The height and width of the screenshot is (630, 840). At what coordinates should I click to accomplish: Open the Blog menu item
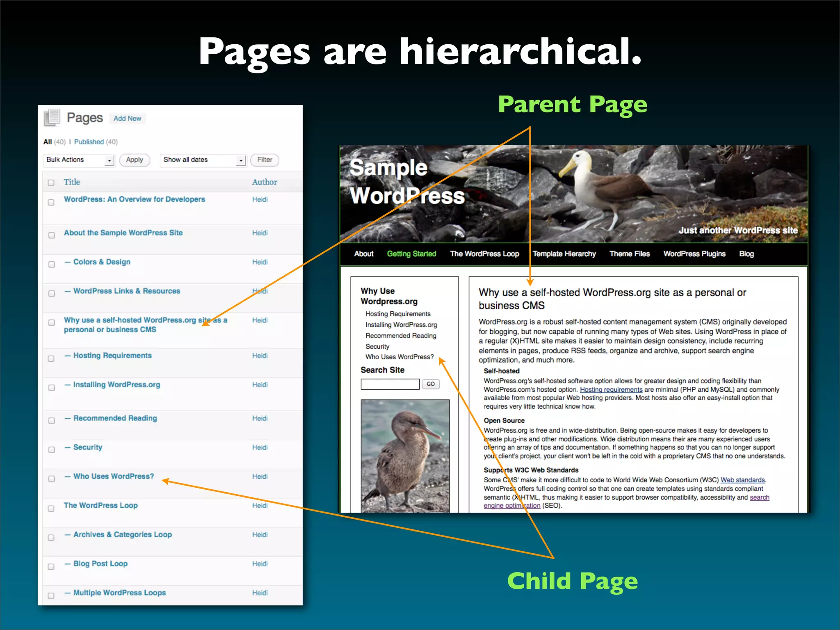coord(746,253)
